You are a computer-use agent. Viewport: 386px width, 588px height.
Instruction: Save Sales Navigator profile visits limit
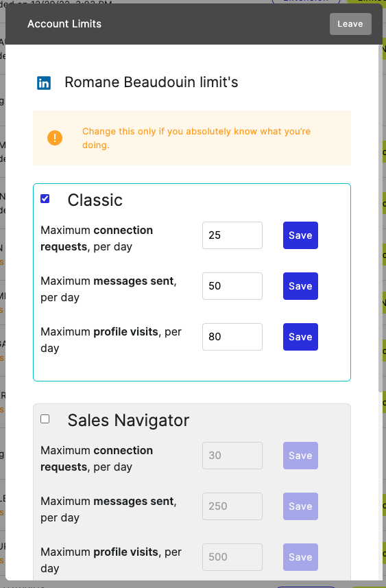click(300, 557)
